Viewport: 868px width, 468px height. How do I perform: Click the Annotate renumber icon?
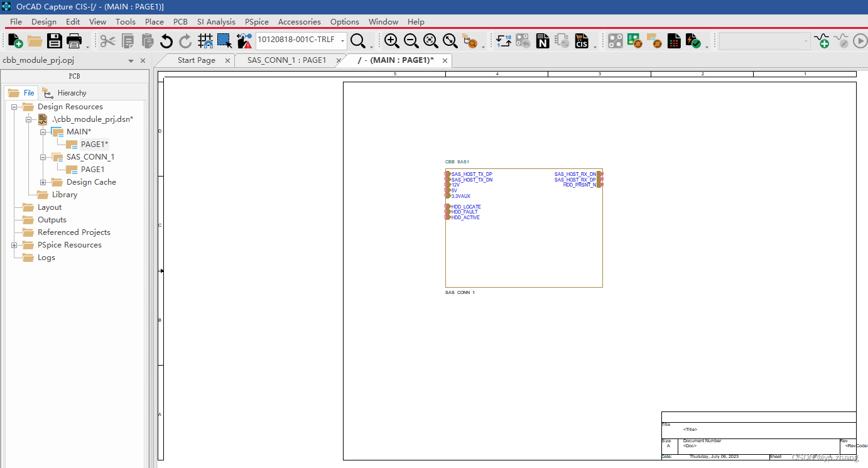pyautogui.click(x=503, y=41)
